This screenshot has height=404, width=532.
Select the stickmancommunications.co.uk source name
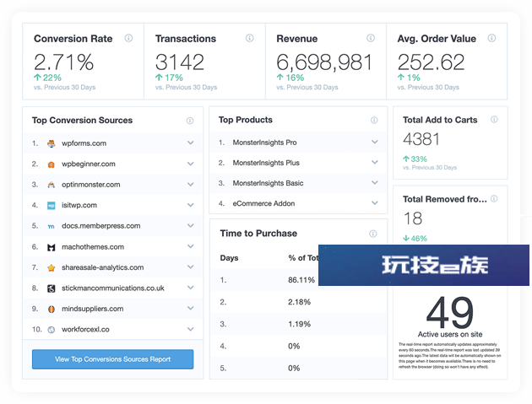(112, 288)
